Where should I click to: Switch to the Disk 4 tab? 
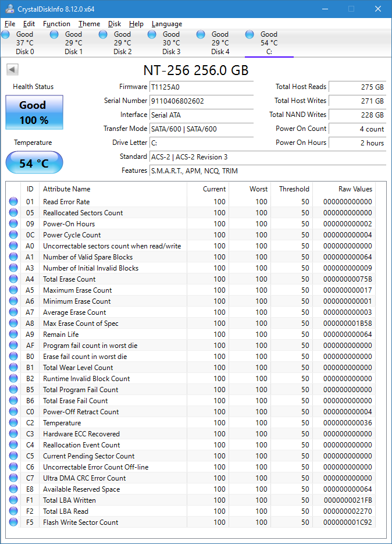220,43
